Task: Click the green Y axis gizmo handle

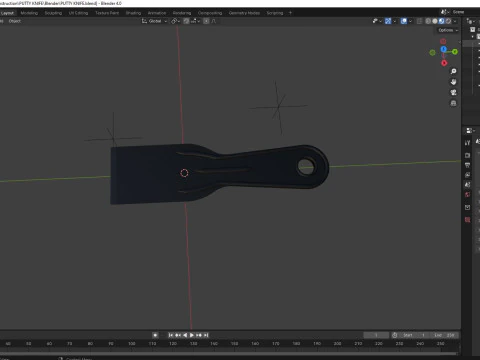Action: pyautogui.click(x=455, y=52)
